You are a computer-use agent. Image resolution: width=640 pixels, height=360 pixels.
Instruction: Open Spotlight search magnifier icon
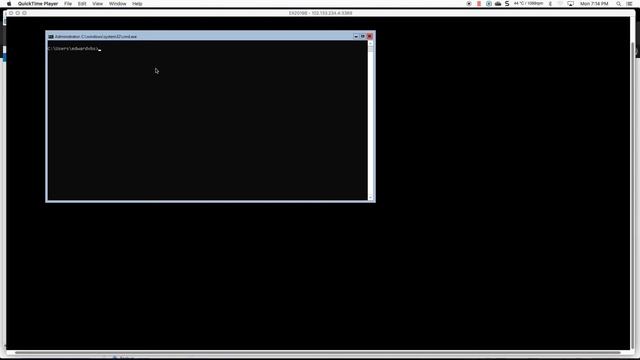click(x=619, y=4)
